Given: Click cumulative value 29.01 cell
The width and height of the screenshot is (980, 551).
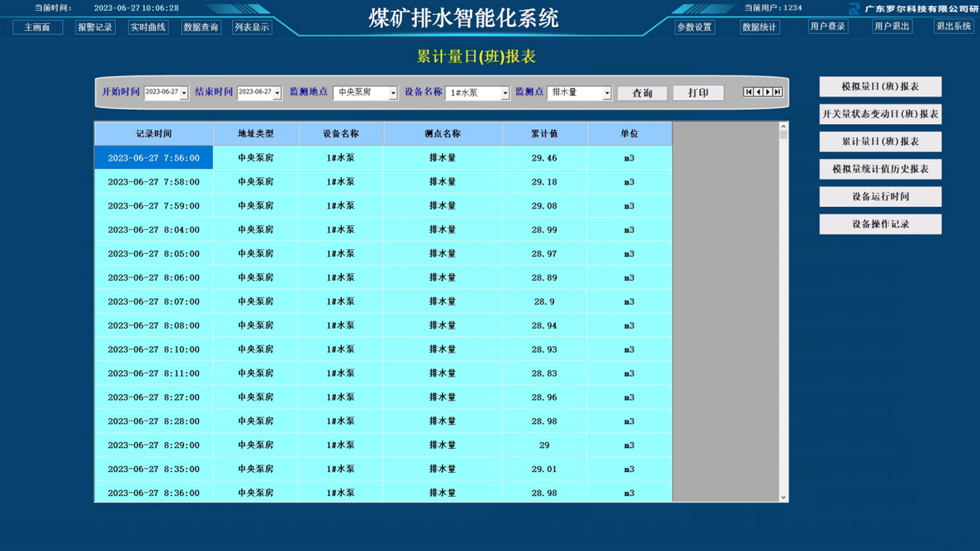Looking at the screenshot, I should coord(545,469).
